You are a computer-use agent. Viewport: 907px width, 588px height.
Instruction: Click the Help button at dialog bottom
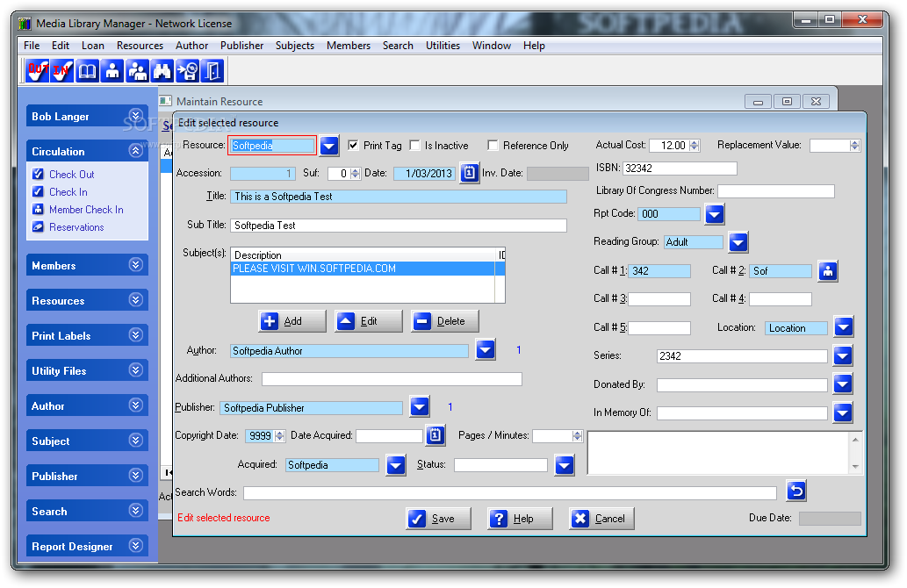click(x=520, y=519)
